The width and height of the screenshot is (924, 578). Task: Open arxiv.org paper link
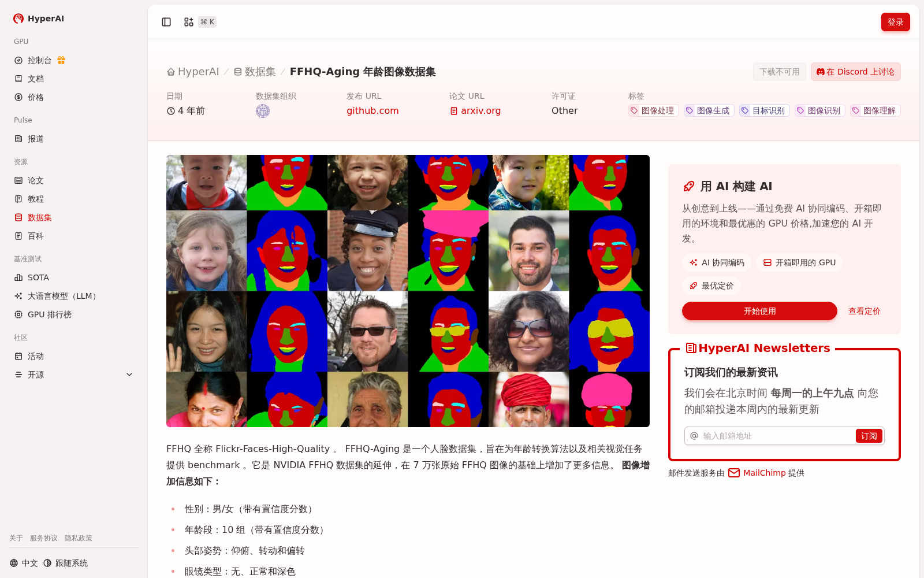coord(475,110)
